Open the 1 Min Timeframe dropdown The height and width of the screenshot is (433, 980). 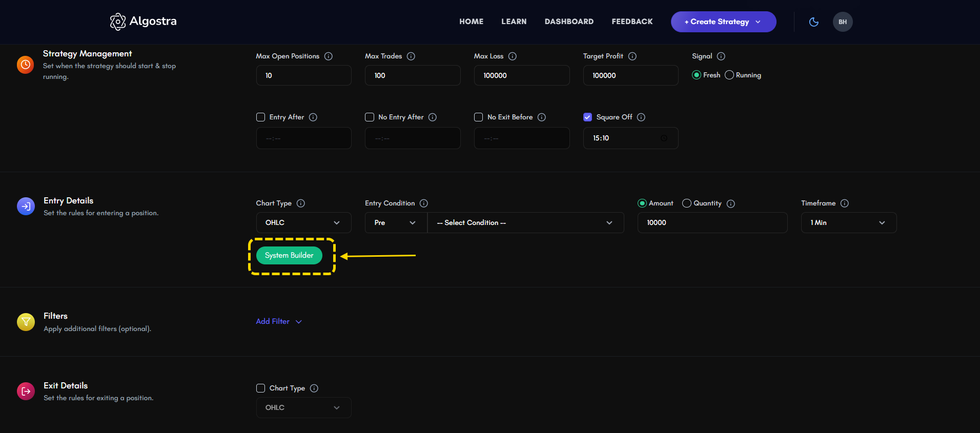(849, 223)
